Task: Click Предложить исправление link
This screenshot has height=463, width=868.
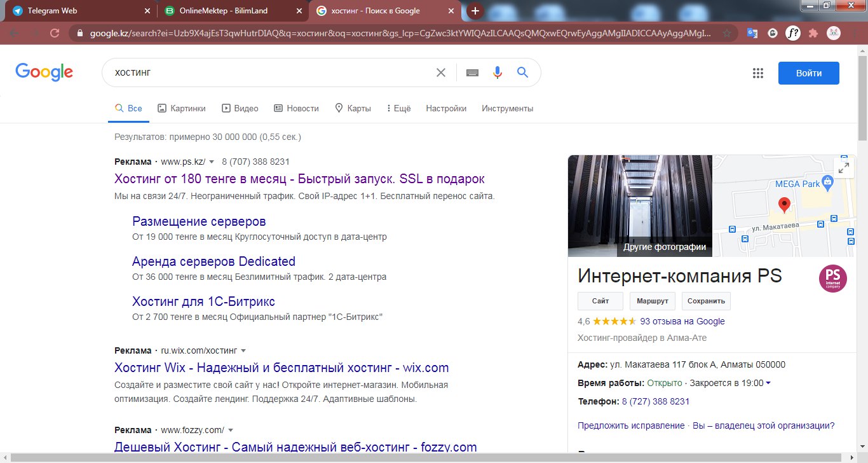Action: click(631, 425)
